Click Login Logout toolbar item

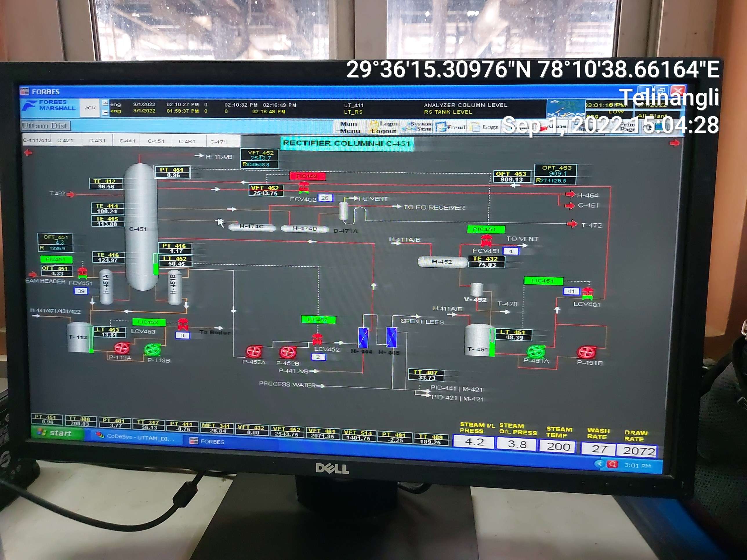pos(384,127)
